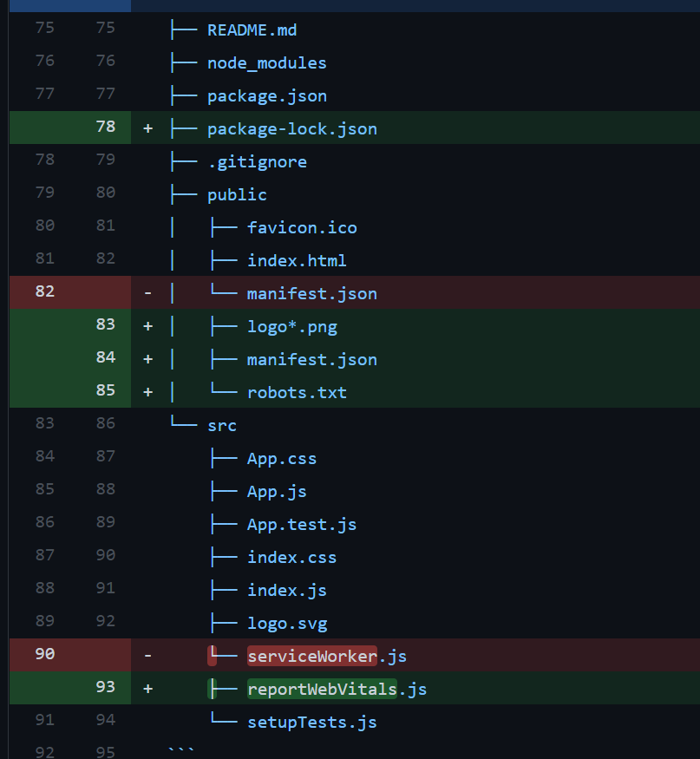700x759 pixels.
Task: Click the App.js line text
Action: (277, 491)
